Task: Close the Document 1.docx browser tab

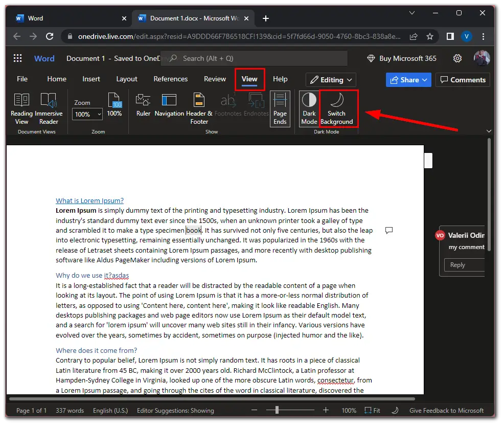Action: tap(246, 18)
